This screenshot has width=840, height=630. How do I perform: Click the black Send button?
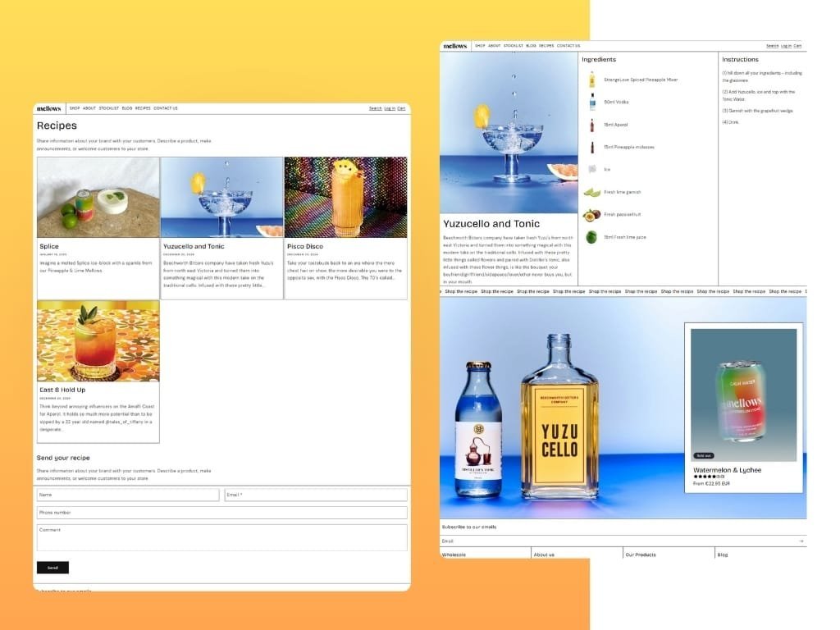(x=52, y=568)
